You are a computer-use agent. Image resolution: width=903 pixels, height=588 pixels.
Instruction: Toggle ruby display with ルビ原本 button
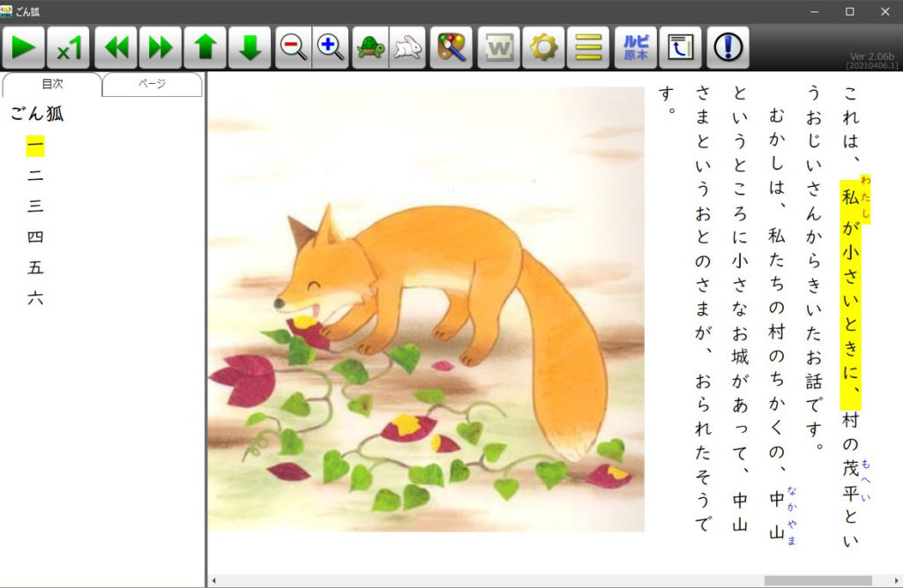[636, 48]
